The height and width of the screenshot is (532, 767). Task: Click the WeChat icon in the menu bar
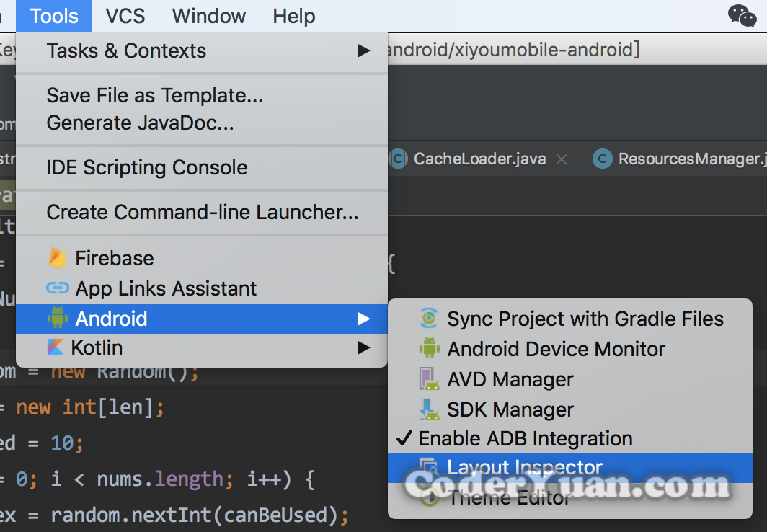(x=741, y=14)
